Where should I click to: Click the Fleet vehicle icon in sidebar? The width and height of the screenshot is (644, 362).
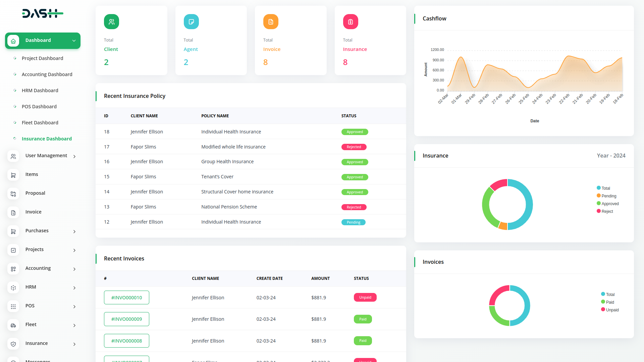pyautogui.click(x=13, y=325)
